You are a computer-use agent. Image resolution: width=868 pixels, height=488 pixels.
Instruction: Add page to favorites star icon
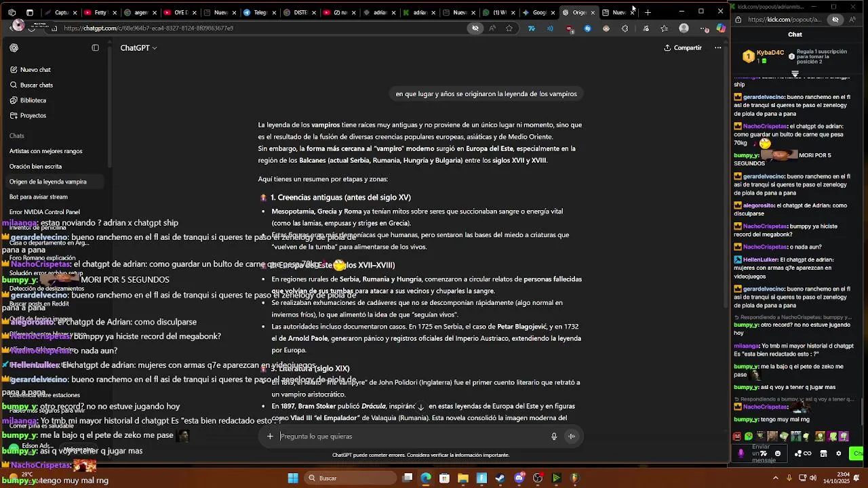point(509,28)
